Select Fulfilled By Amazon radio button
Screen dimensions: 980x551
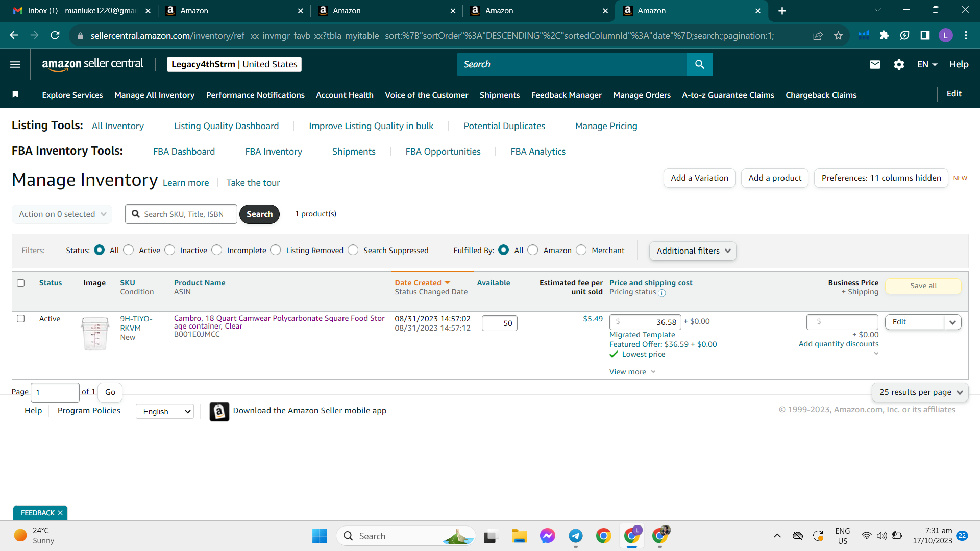coord(533,250)
